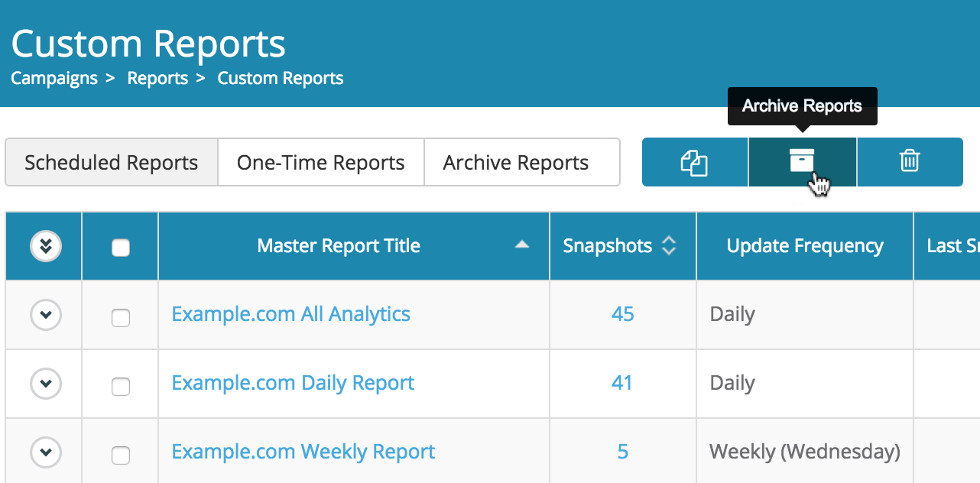Viewport: 980px width, 483px height.
Task: Toggle the ascending sort arrow on Master Report Title
Action: 521,246
